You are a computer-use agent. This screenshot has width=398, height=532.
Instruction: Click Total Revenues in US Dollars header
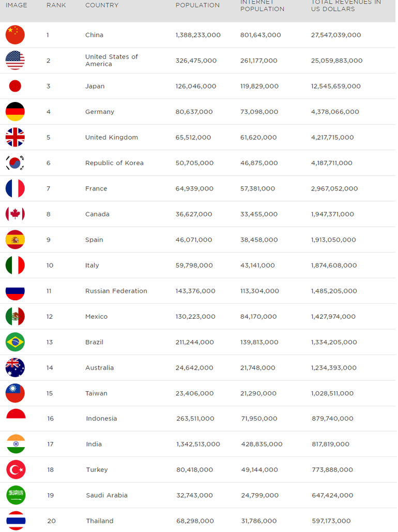tap(346, 6)
